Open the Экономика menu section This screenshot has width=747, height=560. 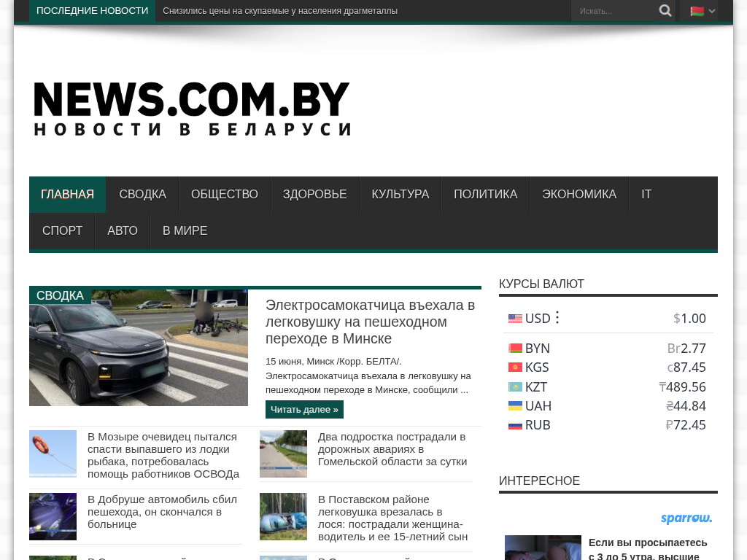tap(579, 194)
